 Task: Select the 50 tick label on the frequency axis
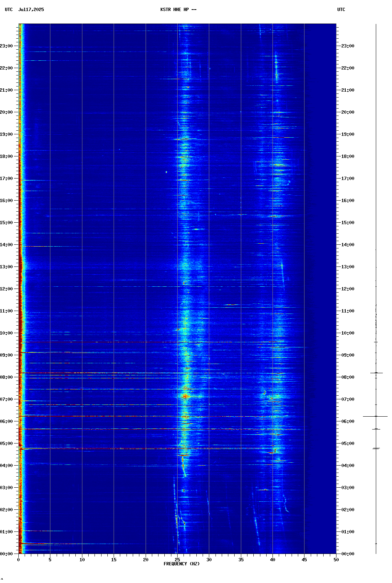pos(336,560)
